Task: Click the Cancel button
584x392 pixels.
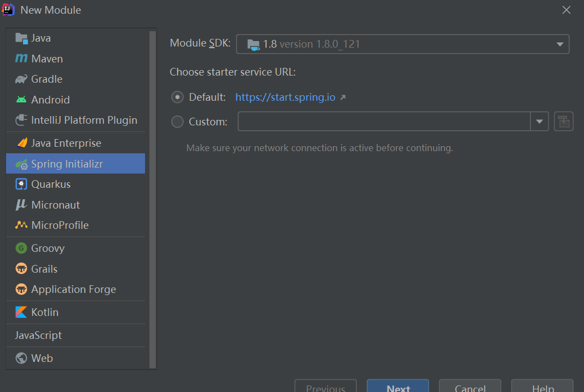Action: (x=470, y=386)
